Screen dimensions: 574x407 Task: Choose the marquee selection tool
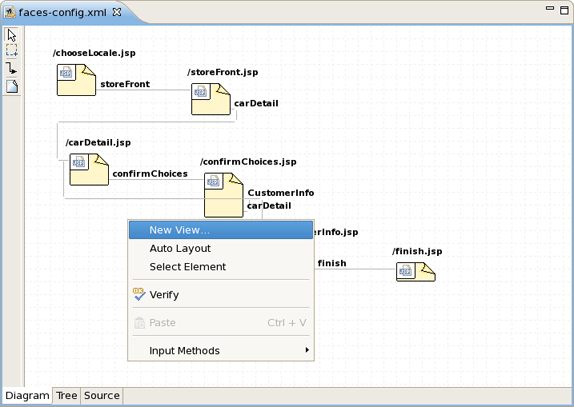pyautogui.click(x=12, y=51)
